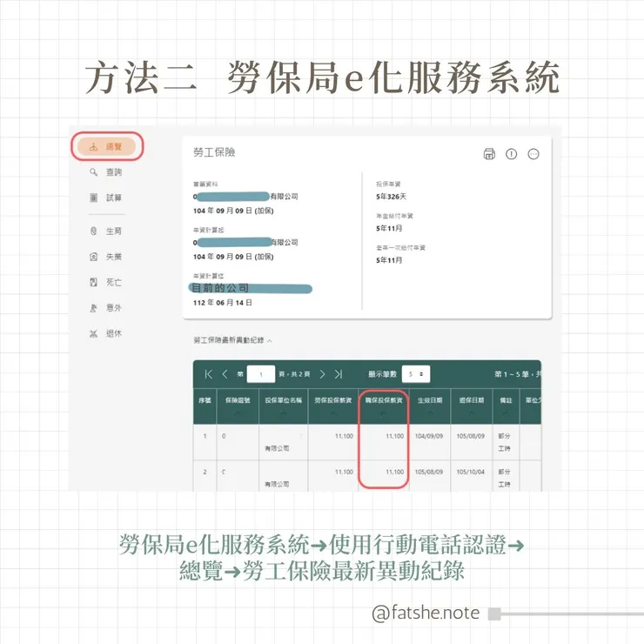The height and width of the screenshot is (644, 644).
Task: Click row 1 生效日期 104/09/09
Action: pos(429,436)
